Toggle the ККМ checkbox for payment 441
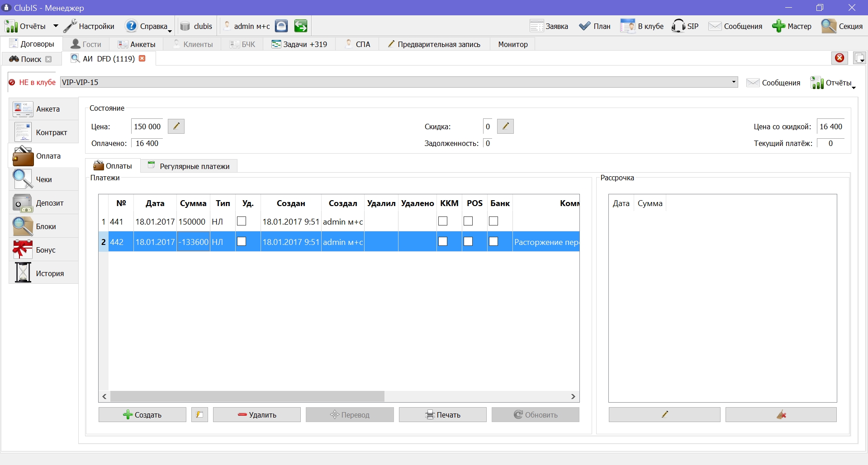 (443, 221)
